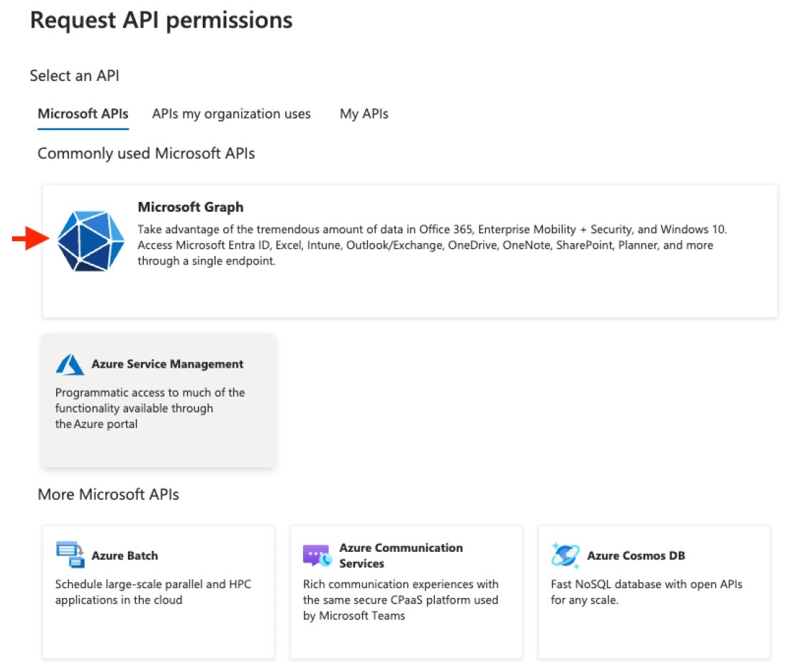Select the Azure Service Management title
The height and width of the screenshot is (672, 787).
coord(168,364)
